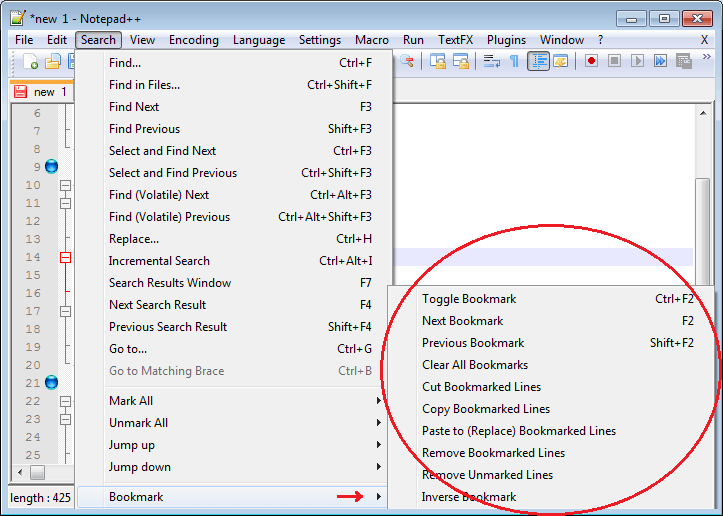Toggle the Show Indent Guide button
The image size is (723, 516).
point(539,62)
